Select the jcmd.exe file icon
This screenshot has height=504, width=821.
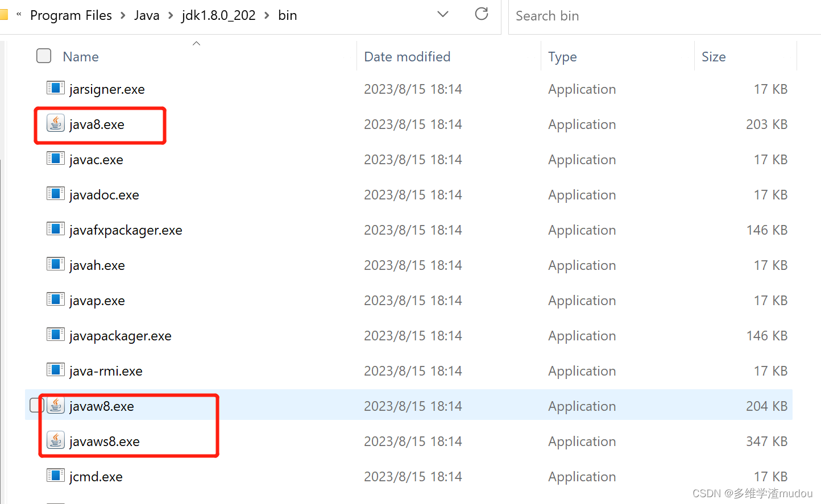[x=55, y=475]
